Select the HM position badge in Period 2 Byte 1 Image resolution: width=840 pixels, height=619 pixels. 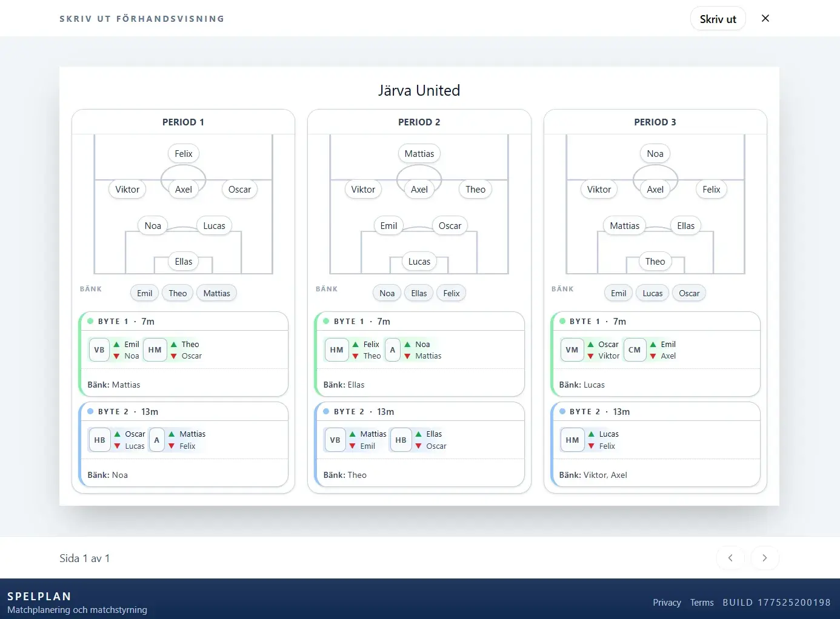(337, 350)
